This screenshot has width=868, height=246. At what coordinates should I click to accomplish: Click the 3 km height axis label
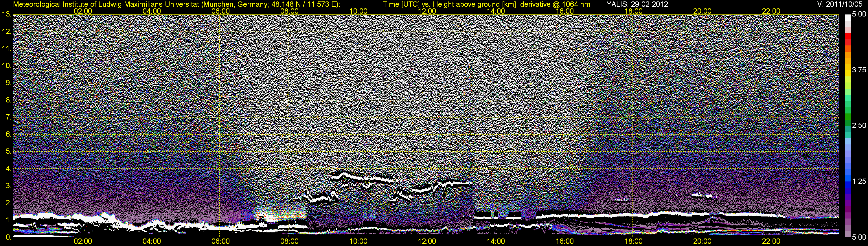coord(8,186)
